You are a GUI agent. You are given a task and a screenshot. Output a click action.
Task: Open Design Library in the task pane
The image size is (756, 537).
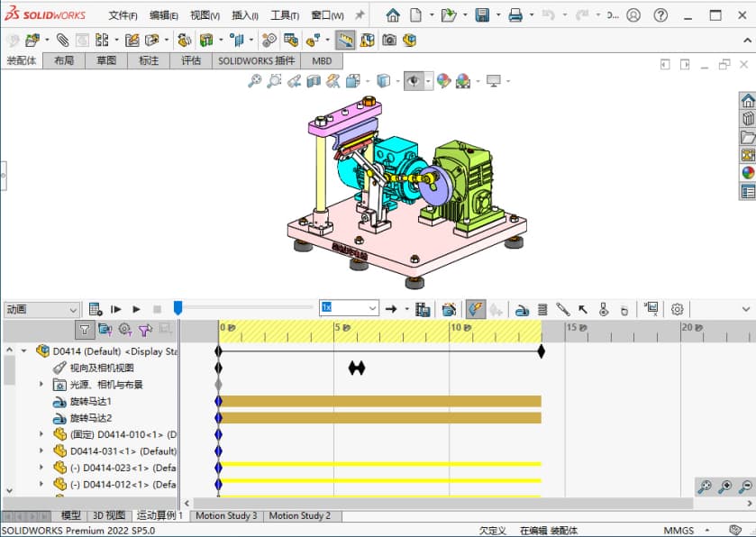(747, 118)
